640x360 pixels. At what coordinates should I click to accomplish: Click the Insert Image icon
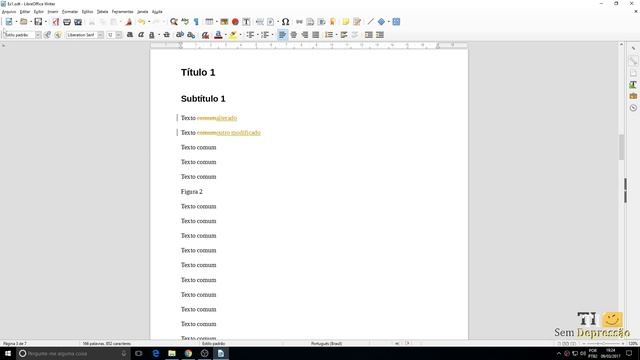pos(224,22)
